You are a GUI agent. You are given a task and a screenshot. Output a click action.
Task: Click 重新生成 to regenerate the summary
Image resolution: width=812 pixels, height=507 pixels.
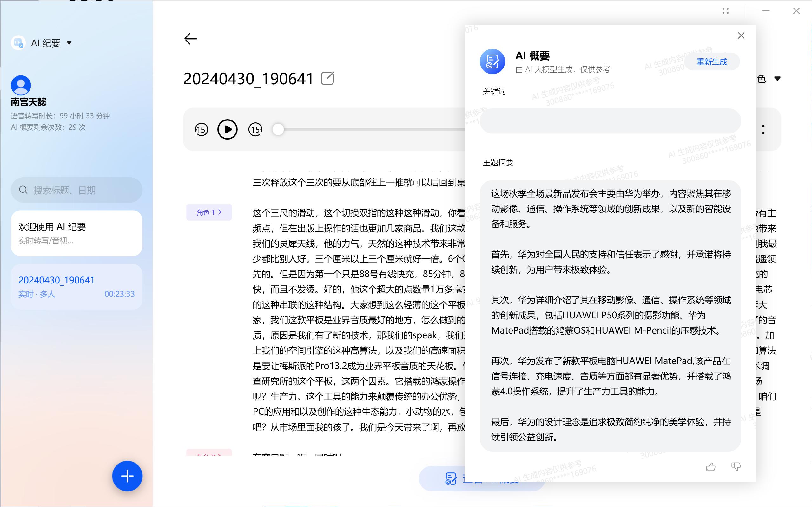[712, 62]
